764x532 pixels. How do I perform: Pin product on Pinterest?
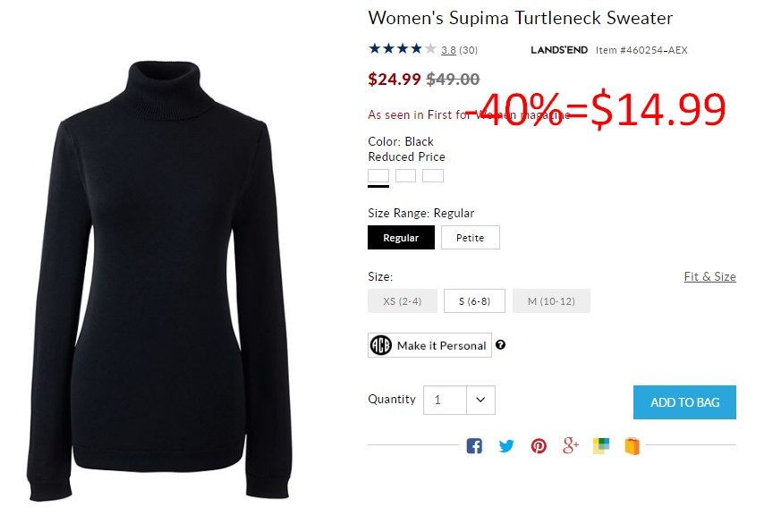[x=539, y=446]
